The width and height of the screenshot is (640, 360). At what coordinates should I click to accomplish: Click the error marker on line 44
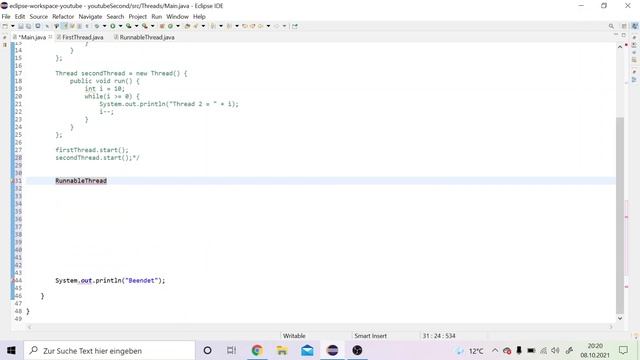(x=13, y=280)
